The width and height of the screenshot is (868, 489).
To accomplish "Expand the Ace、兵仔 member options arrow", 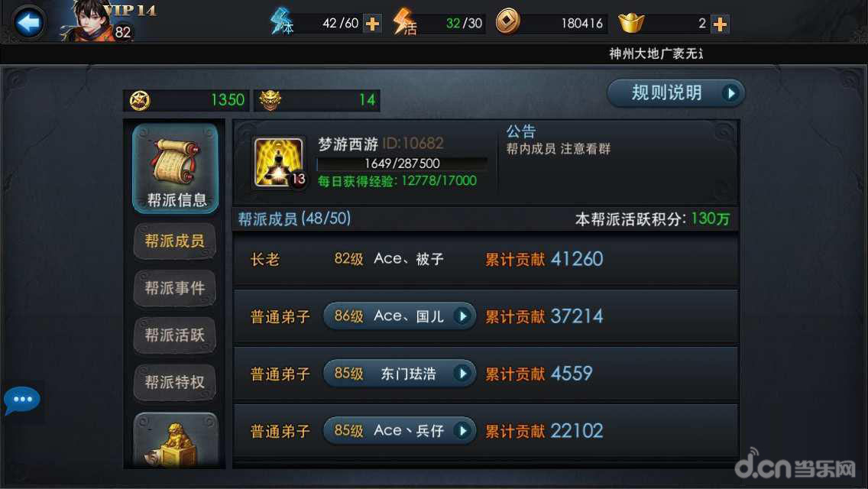I will 463,431.
